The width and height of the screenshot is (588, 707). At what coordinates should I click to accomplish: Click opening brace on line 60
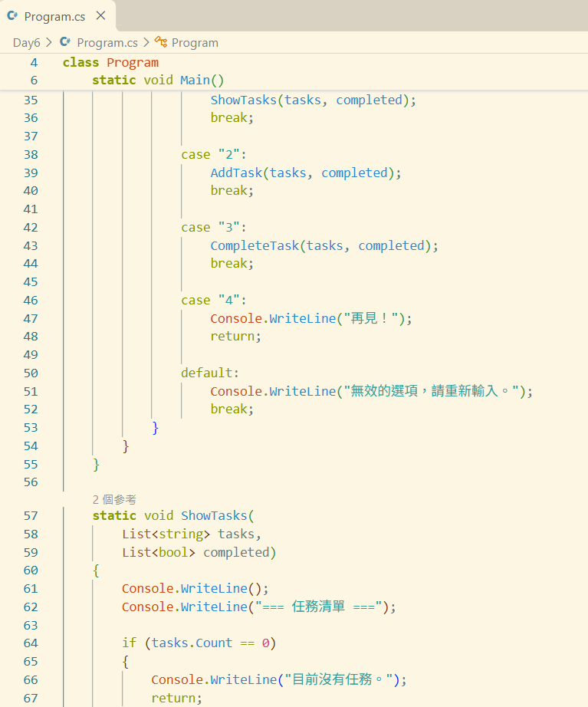click(x=96, y=571)
